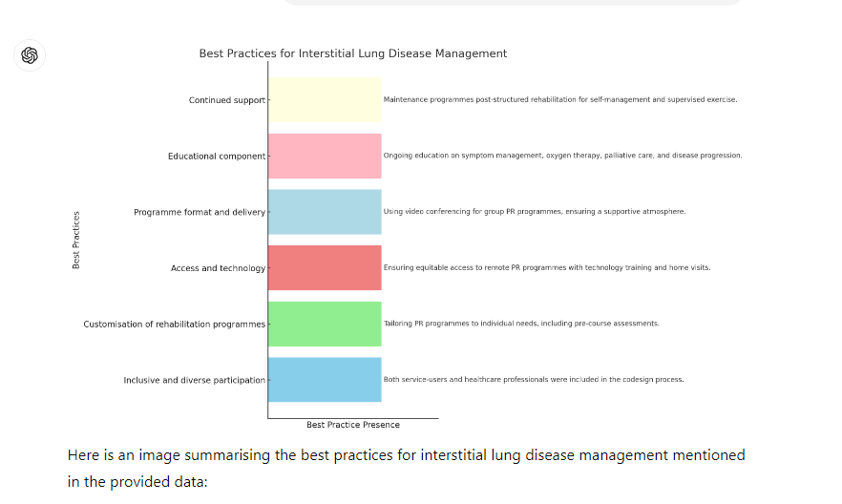Click the "Access and technology" label
The height and width of the screenshot is (504, 842).
pyautogui.click(x=218, y=268)
